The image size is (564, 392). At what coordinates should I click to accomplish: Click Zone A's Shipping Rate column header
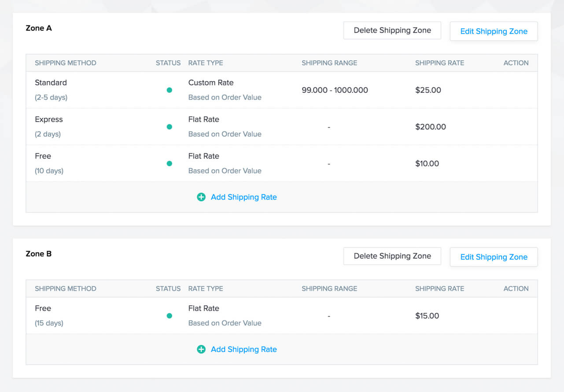[439, 63]
